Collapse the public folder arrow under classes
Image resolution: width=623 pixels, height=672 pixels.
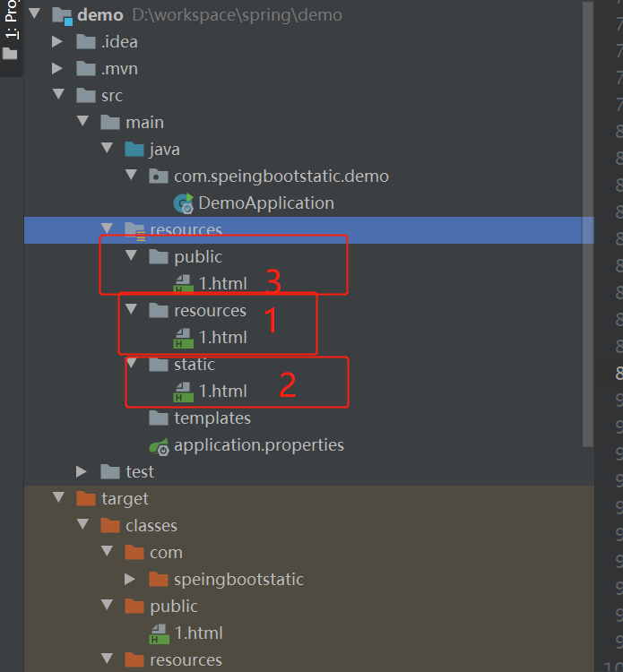click(x=107, y=605)
